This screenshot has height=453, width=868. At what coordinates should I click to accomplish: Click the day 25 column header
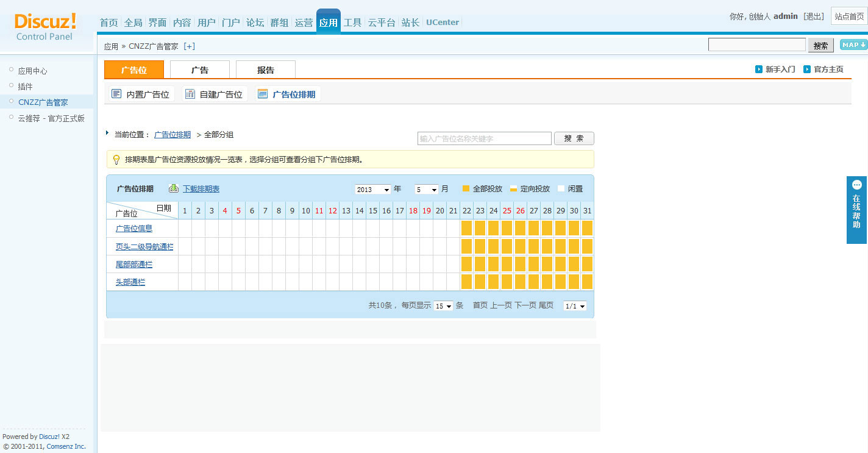pos(507,211)
